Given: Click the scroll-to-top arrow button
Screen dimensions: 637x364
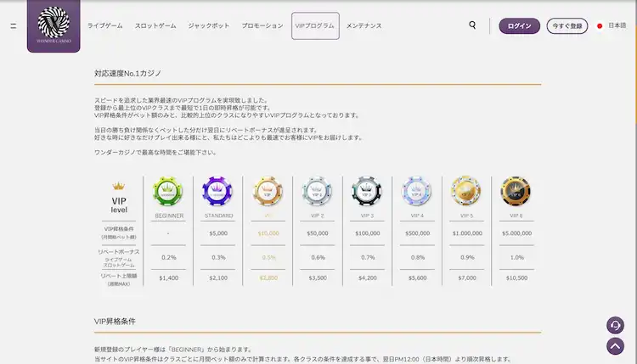Looking at the screenshot, I should tap(615, 346).
